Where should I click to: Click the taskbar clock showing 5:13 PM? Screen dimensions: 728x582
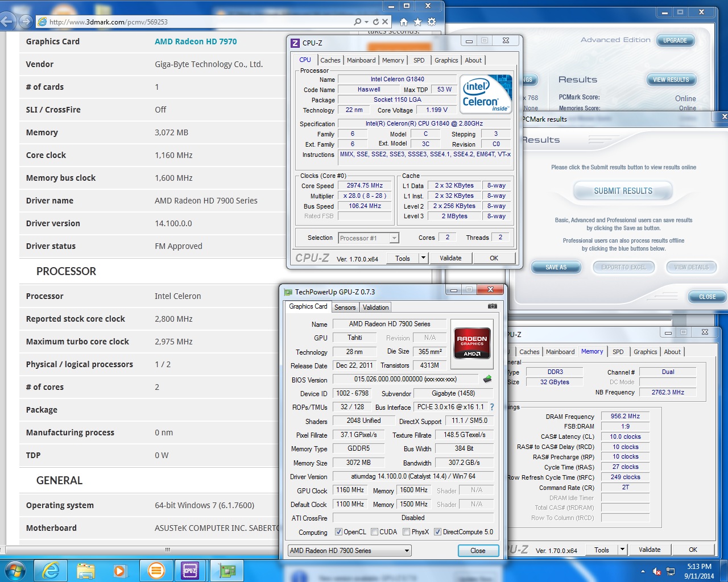click(699, 571)
